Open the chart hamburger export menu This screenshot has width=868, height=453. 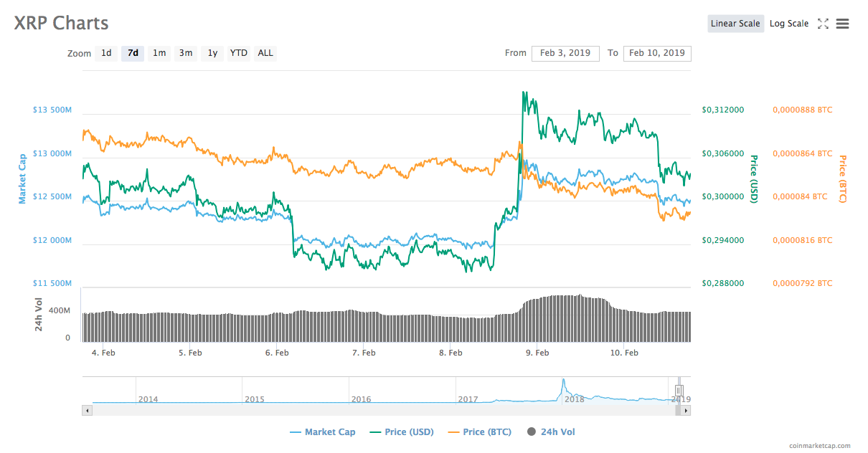842,24
